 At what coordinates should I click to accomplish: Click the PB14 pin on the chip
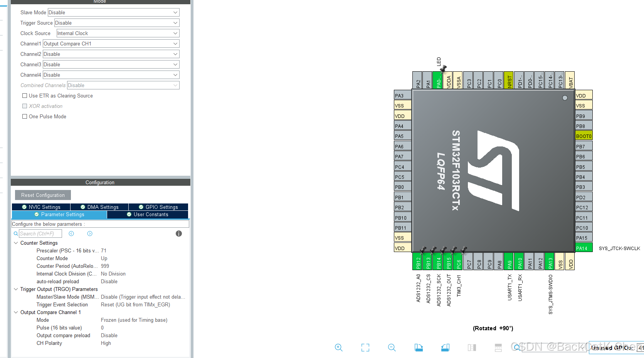click(x=438, y=261)
